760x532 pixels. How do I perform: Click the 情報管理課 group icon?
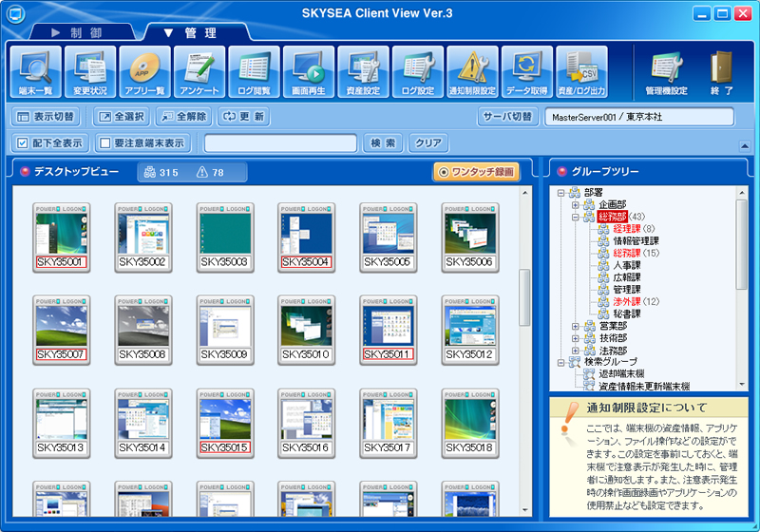603,240
